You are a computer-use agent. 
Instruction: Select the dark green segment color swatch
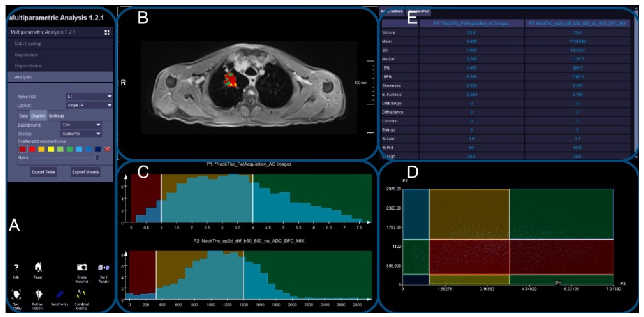click(x=70, y=149)
